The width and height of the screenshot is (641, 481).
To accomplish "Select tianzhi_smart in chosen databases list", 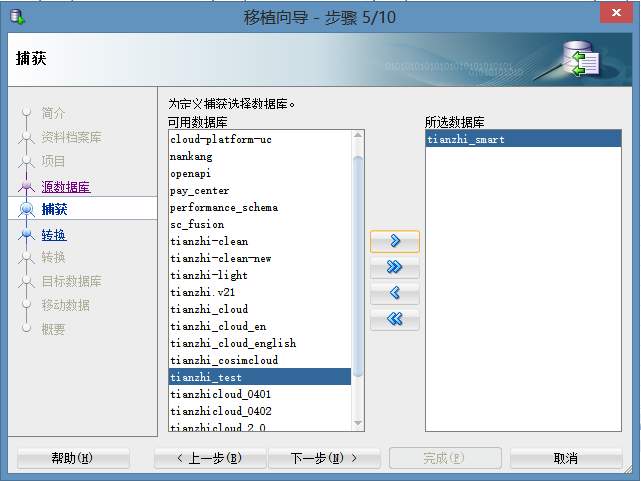I will coord(523,139).
